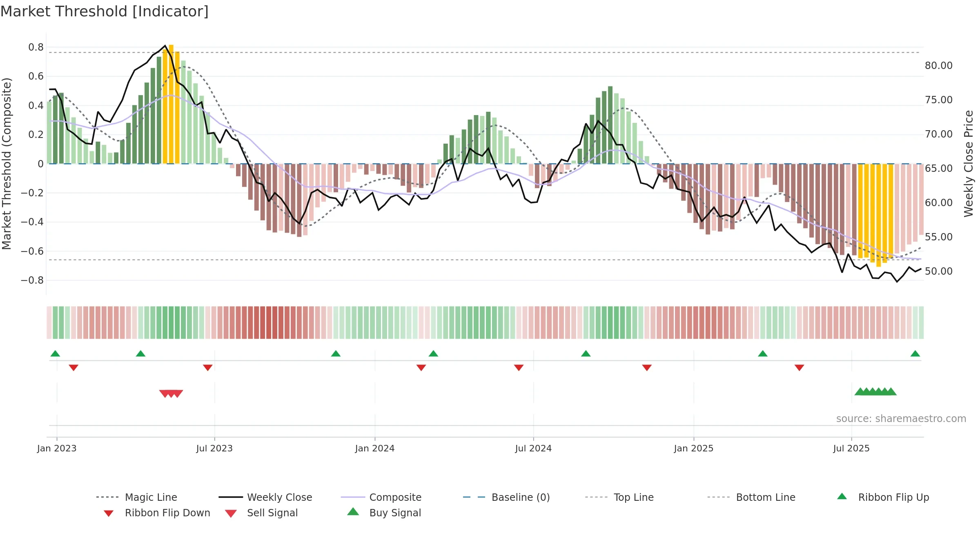Toggle the Weekly Close legend entry
Screen dimensions: 980x551
click(265, 497)
